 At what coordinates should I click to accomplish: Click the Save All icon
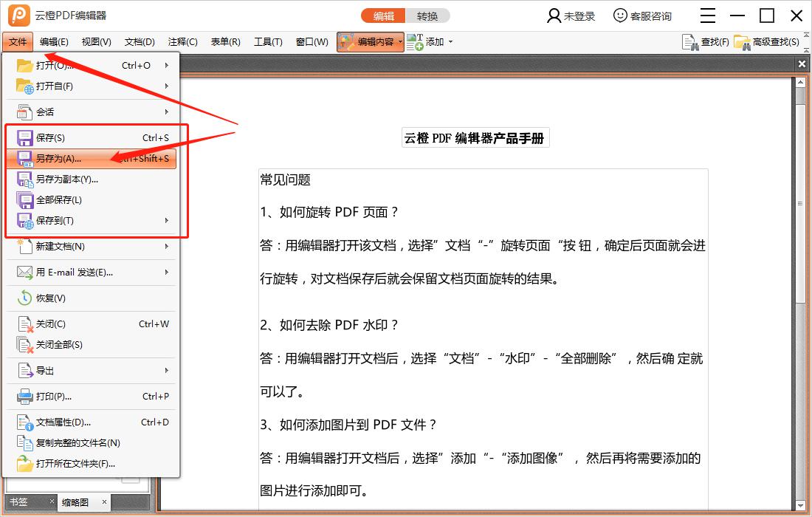tap(24, 200)
